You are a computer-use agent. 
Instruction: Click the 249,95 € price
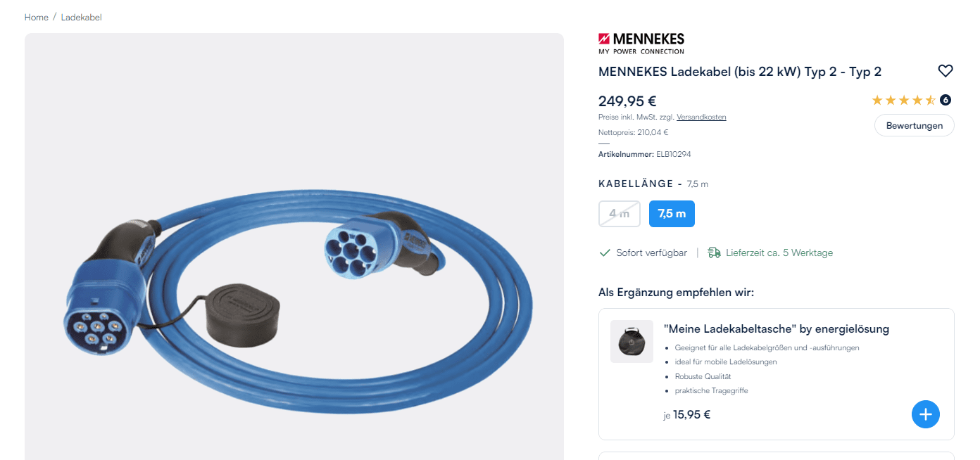pos(627,101)
